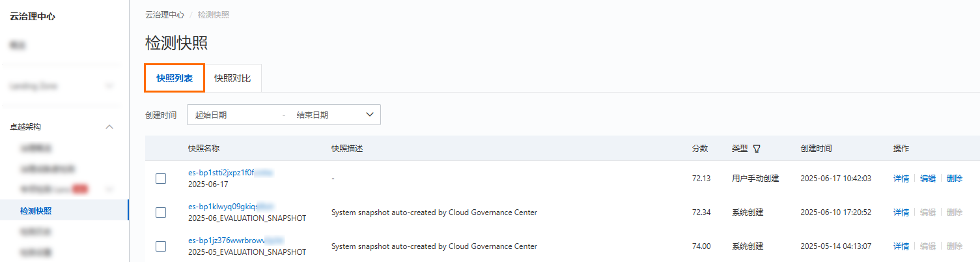Go to 云治理中心 in breadcrumb
This screenshot has height=262, width=980.
click(165, 14)
